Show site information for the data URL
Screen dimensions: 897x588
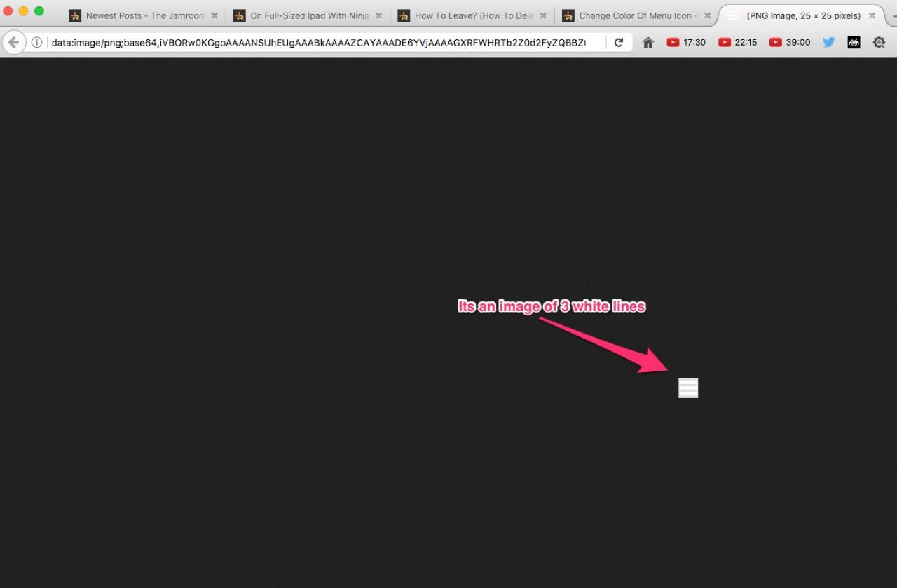pyautogui.click(x=36, y=43)
